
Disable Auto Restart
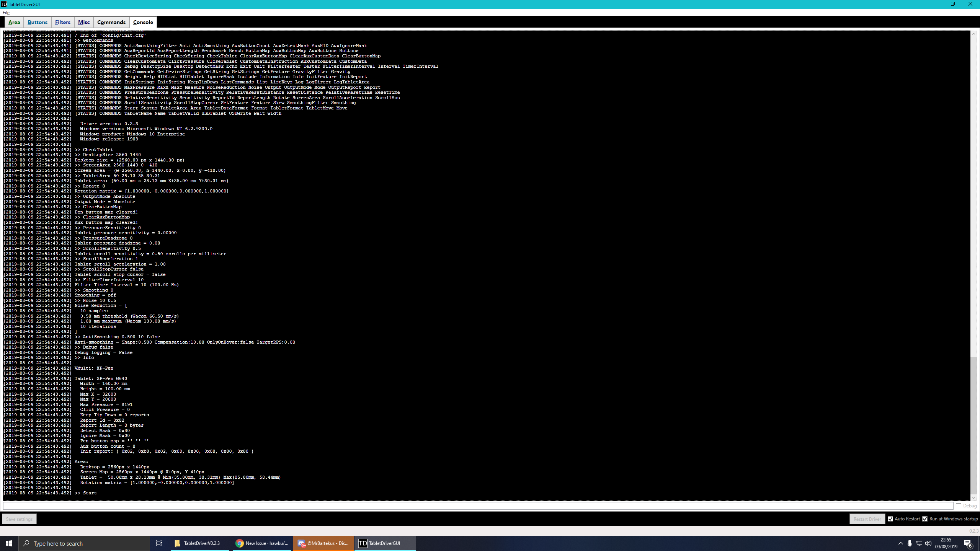pos(891,519)
